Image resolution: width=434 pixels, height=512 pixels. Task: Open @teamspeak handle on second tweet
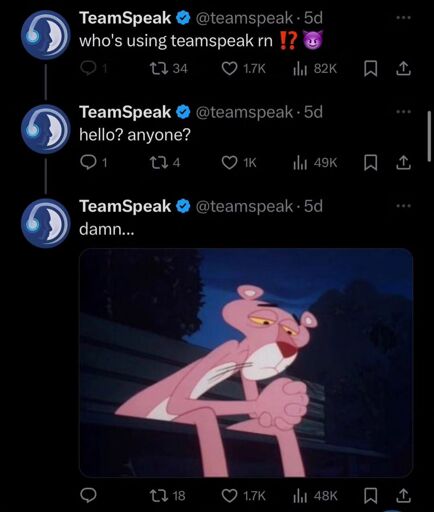(244, 112)
